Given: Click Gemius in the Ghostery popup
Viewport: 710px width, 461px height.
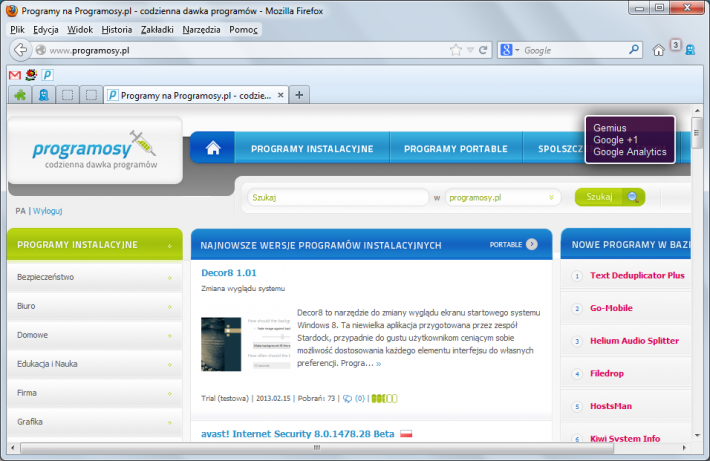Looking at the screenshot, I should [x=610, y=128].
